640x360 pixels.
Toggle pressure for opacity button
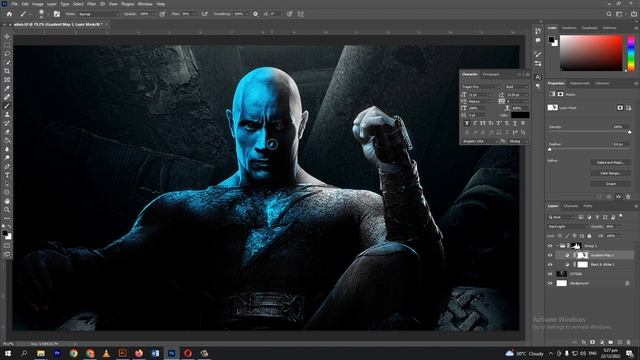click(x=162, y=14)
